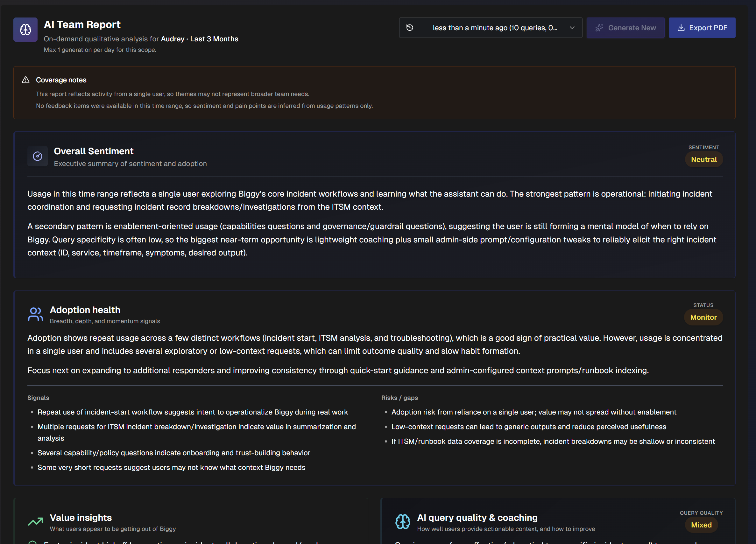Screen dimensions: 756x544
Task: Collapse the Coverage notes panel
Action: 61,80
